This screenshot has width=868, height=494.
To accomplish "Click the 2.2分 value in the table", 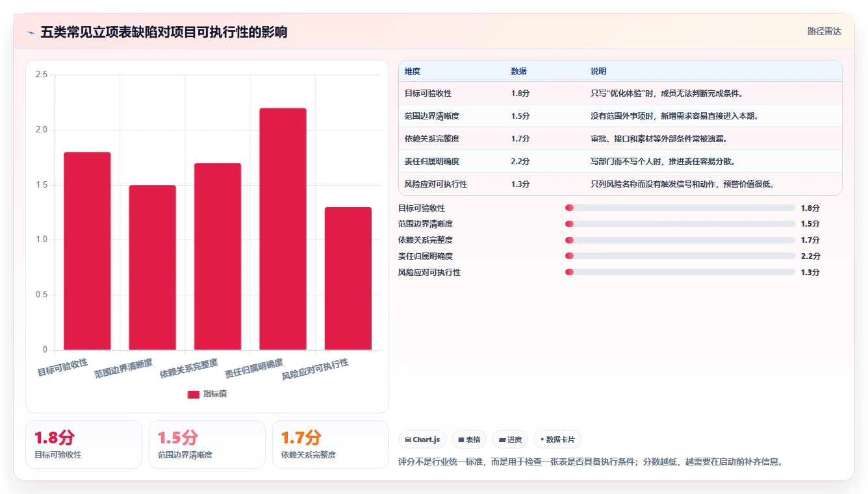I will pos(520,162).
